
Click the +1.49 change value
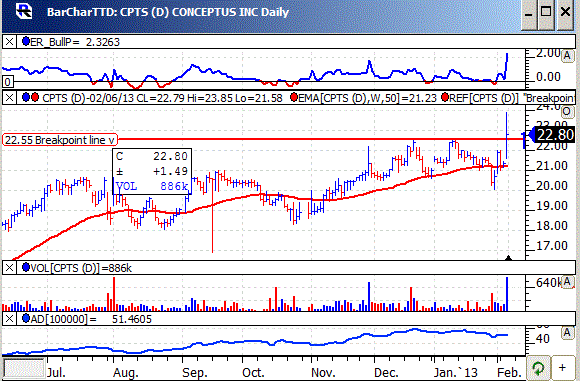click(x=171, y=171)
